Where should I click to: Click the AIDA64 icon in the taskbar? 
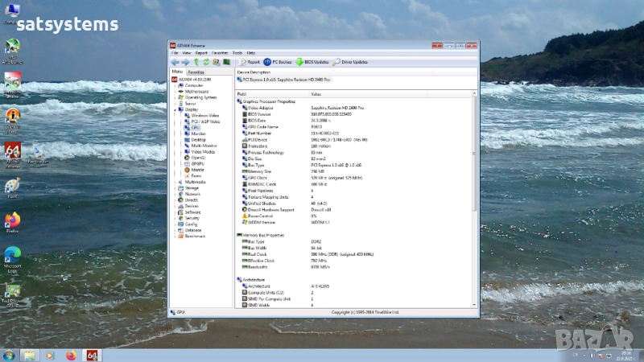point(92,355)
